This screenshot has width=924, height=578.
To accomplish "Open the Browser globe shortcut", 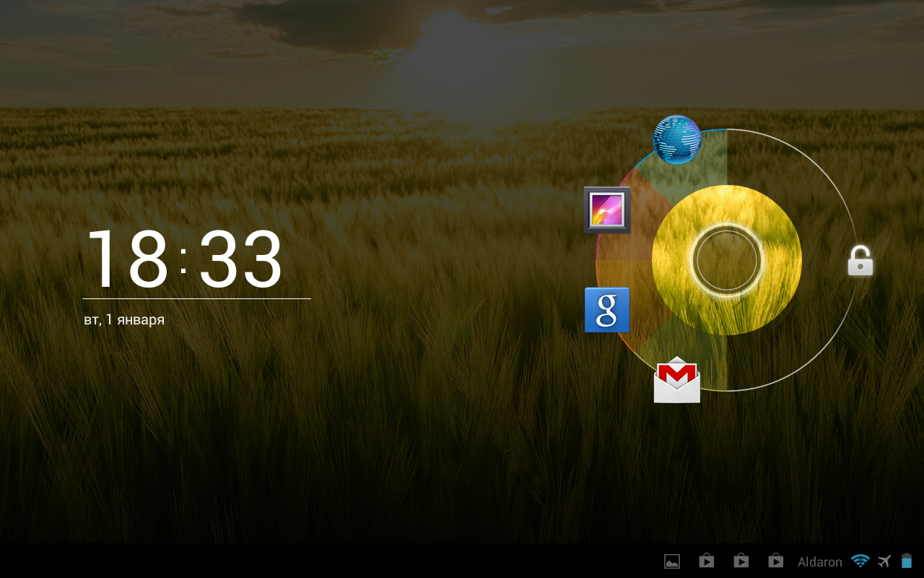I will 677,139.
